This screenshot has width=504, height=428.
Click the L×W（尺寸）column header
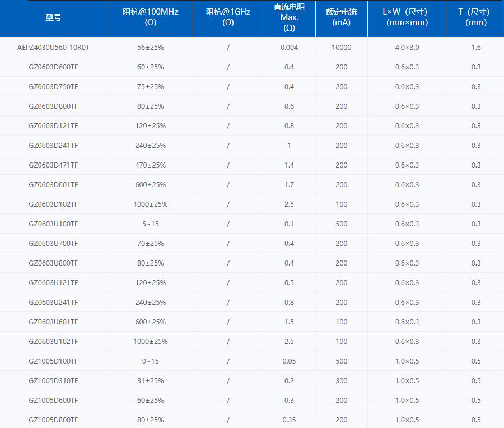pos(407,17)
